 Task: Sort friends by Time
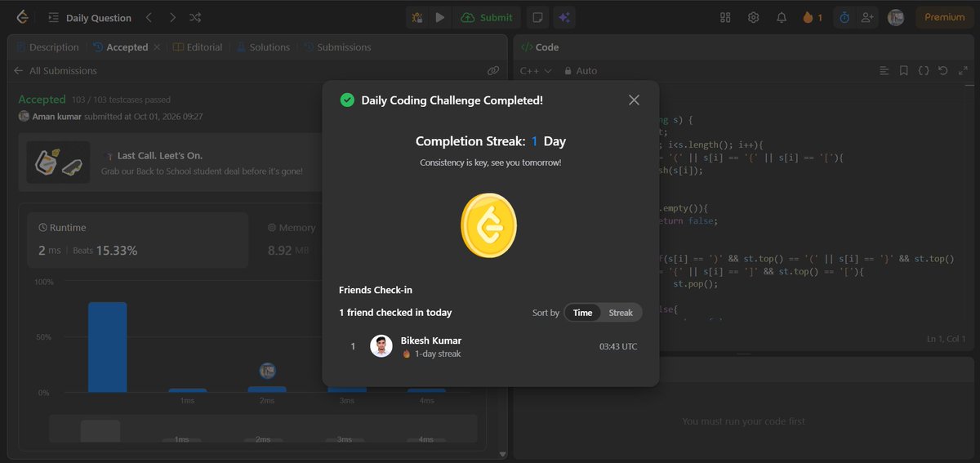pos(583,313)
